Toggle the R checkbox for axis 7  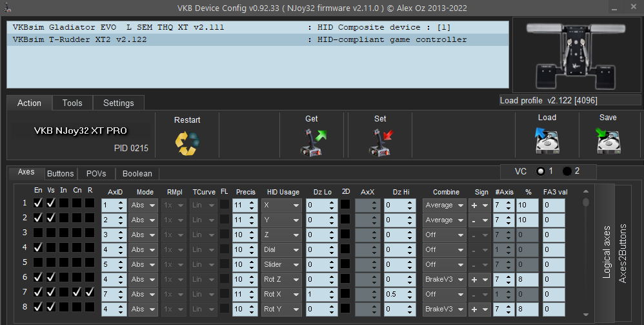click(90, 292)
